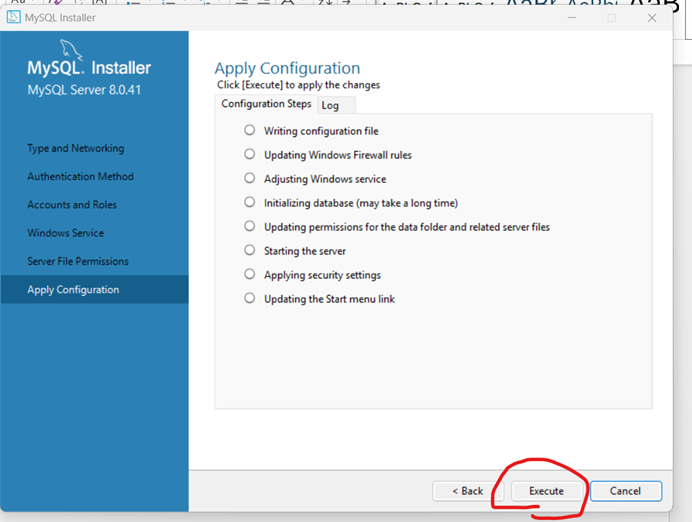The image size is (692, 522).
Task: Click status circle for Applying security settings
Action: [x=250, y=274]
